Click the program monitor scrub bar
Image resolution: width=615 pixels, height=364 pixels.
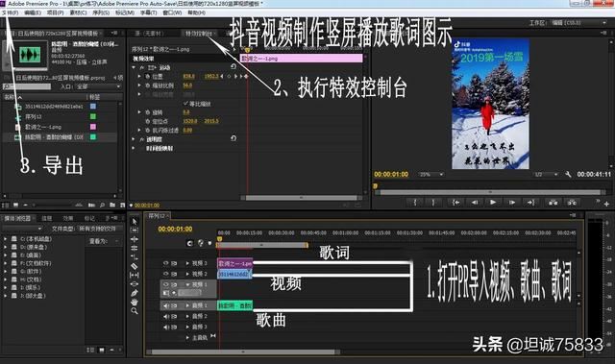(x=491, y=192)
